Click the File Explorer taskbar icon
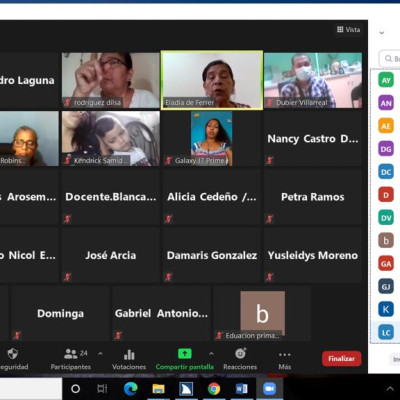Screen dimensions: 400x400 158,389
